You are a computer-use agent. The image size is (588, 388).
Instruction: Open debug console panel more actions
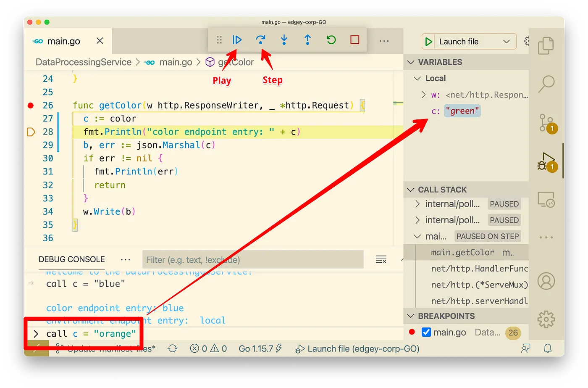coord(125,259)
